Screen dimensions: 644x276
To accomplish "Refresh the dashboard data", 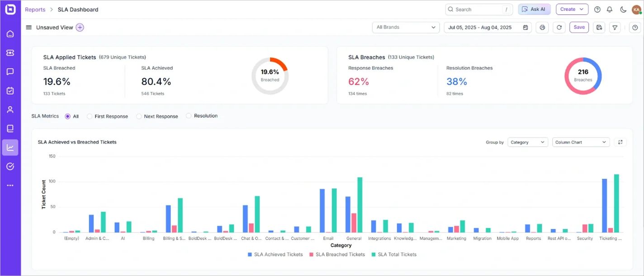I will click(x=559, y=27).
